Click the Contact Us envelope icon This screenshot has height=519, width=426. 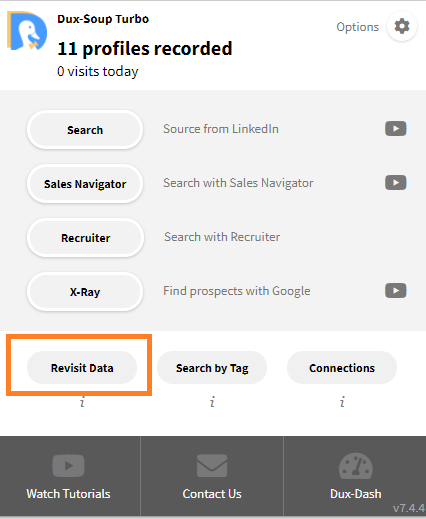[x=212, y=465]
